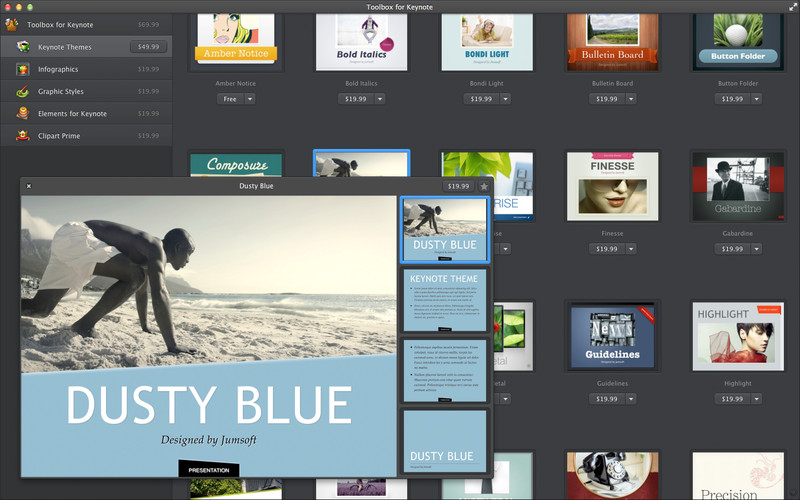The image size is (800, 500).
Task: Click the Toolbox for Keynote toolbox icon
Action: 12,24
